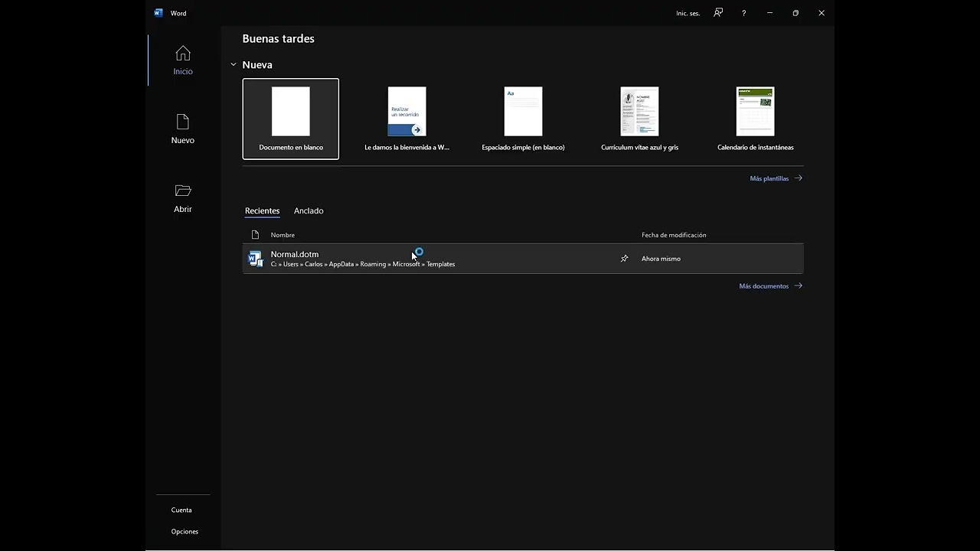This screenshot has width=980, height=551.
Task: Restore down the Word window
Action: (795, 13)
